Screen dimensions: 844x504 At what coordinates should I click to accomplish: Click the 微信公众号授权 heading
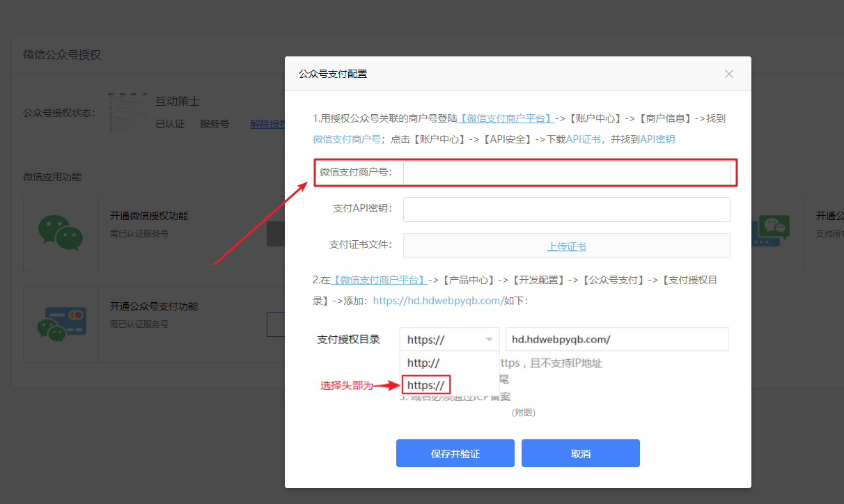pos(62,54)
